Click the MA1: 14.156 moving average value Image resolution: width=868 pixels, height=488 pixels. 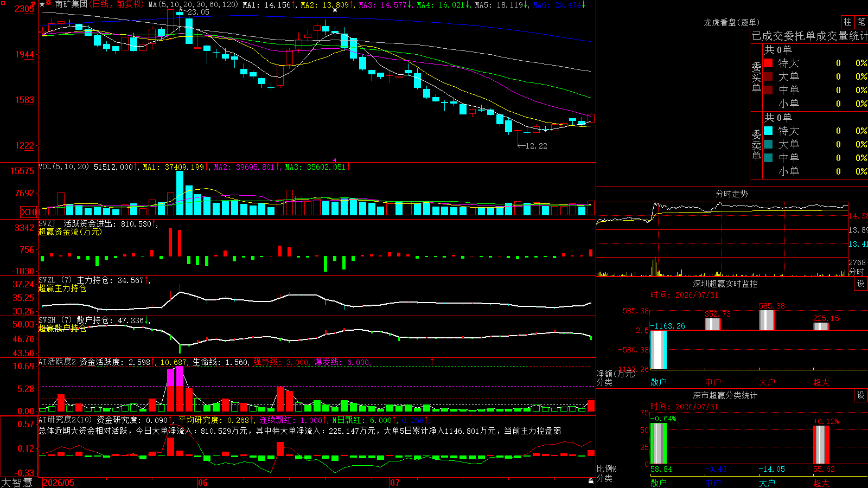[x=269, y=4]
